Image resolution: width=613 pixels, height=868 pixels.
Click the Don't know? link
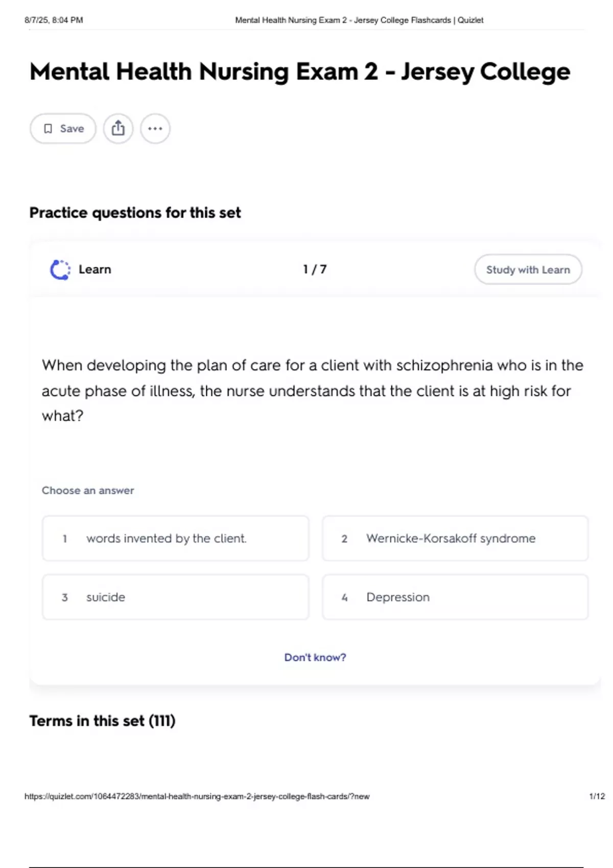(x=315, y=657)
